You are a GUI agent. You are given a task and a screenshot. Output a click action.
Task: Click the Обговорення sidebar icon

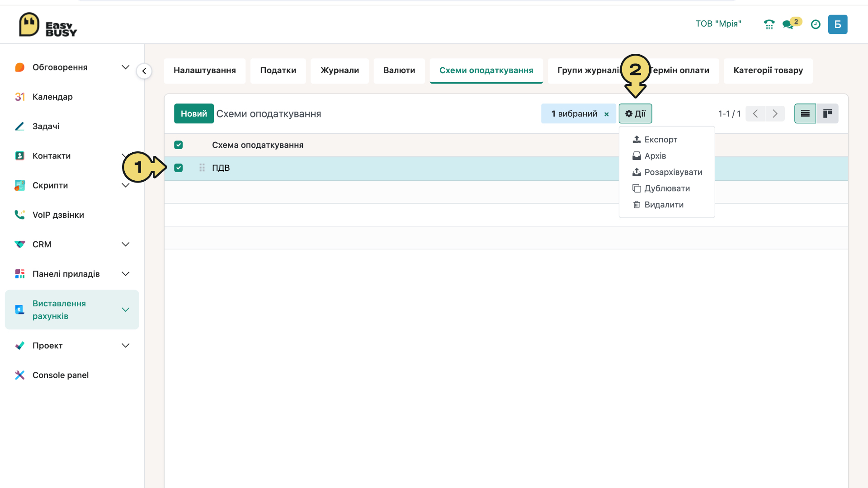pos(19,67)
